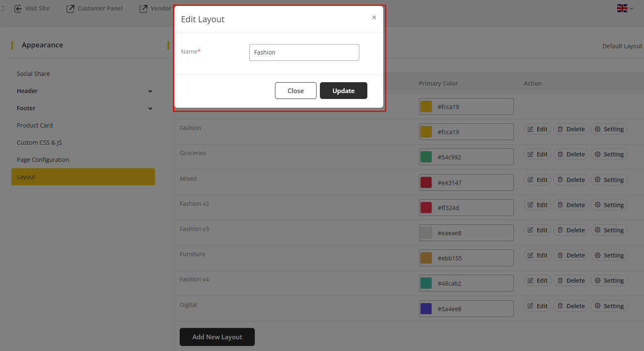This screenshot has width=644, height=351.
Task: Click the green color swatch for Groceries
Action: (426, 157)
